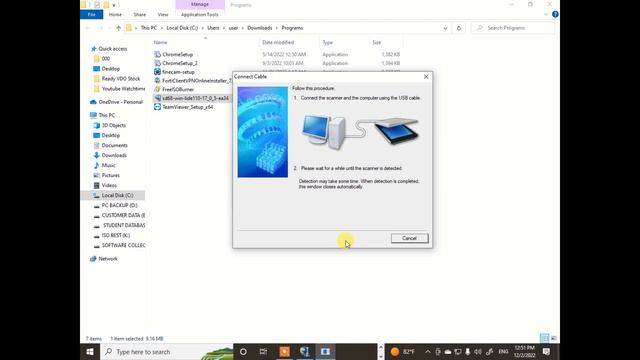This screenshot has height=360, width=640.
Task: Open the notification center icon
Action: coord(546,351)
